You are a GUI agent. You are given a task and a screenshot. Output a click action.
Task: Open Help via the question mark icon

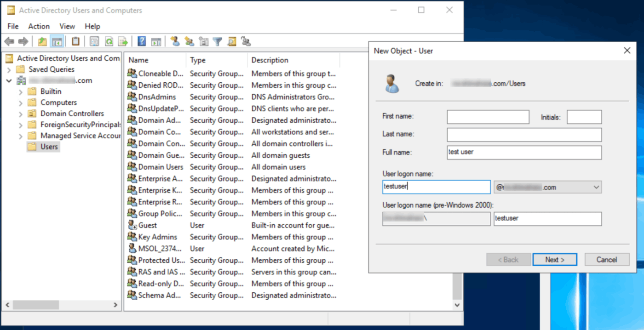pyautogui.click(x=142, y=41)
